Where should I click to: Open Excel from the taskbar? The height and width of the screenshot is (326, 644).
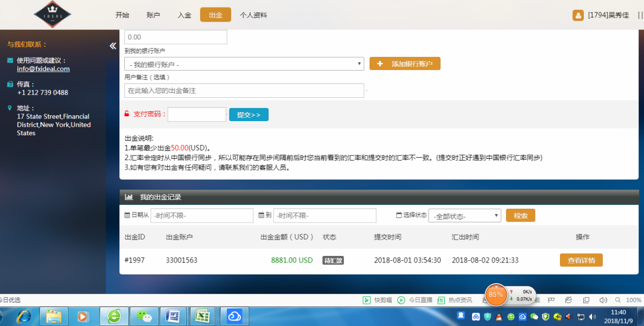(x=203, y=316)
